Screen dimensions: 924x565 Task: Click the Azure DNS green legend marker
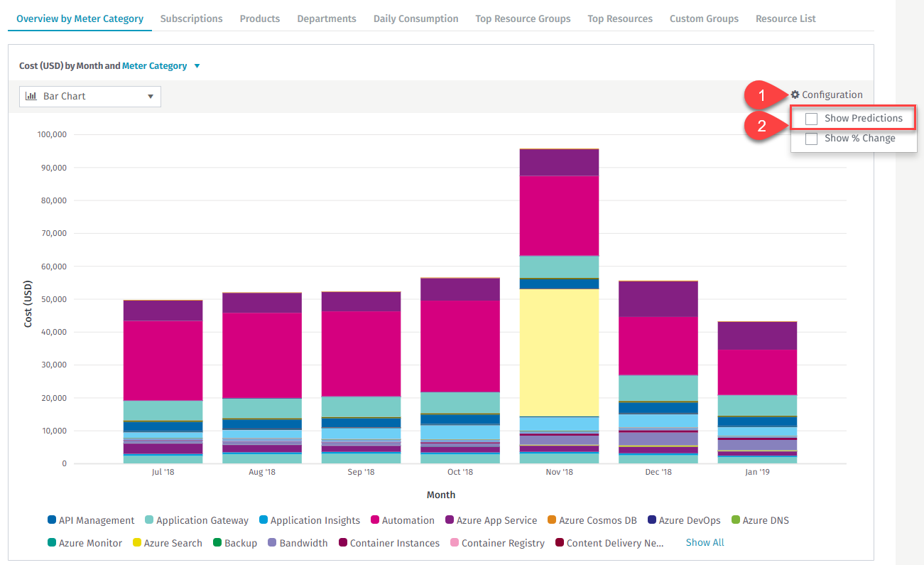[735, 520]
